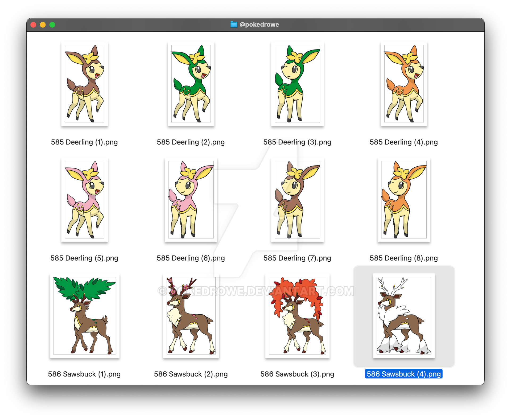The height and width of the screenshot is (420, 511).
Task: Close the @pokedrowe Finder window
Action: 33,25
